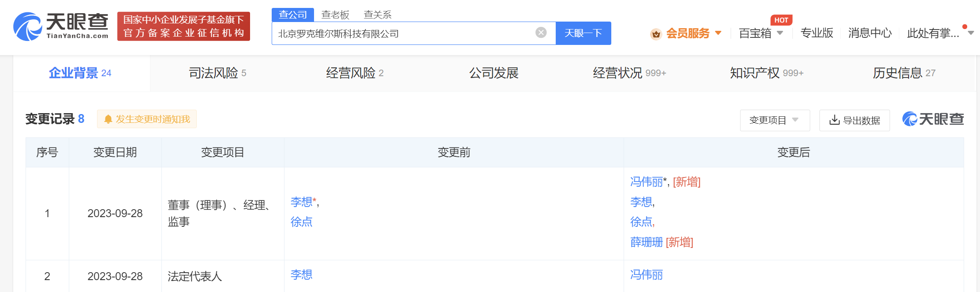Switch to the 查公司 search tab
The width and height of the screenshot is (980, 292).
(293, 15)
